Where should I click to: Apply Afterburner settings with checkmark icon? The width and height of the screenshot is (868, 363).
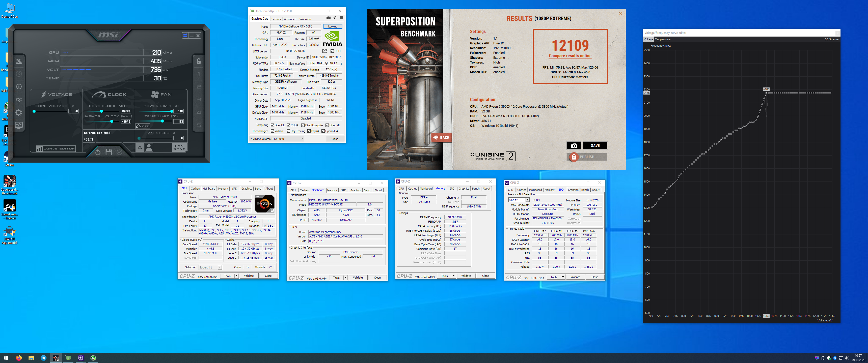[x=119, y=152]
